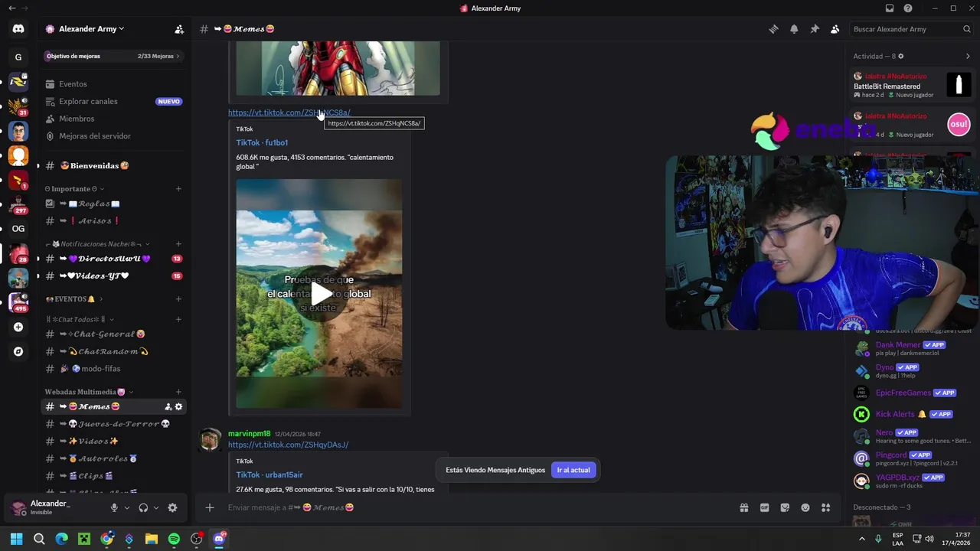Image resolution: width=980 pixels, height=551 pixels.
Task: Open notification settings bell icon
Action: click(794, 29)
